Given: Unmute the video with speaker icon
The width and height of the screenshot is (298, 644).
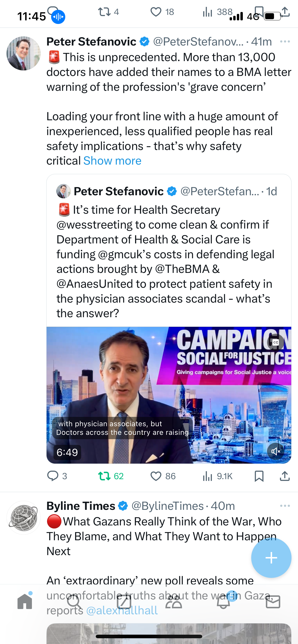Looking at the screenshot, I should pos(275,451).
